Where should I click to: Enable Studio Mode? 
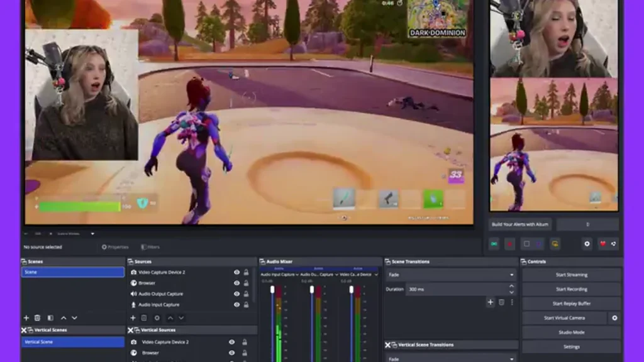(x=571, y=332)
